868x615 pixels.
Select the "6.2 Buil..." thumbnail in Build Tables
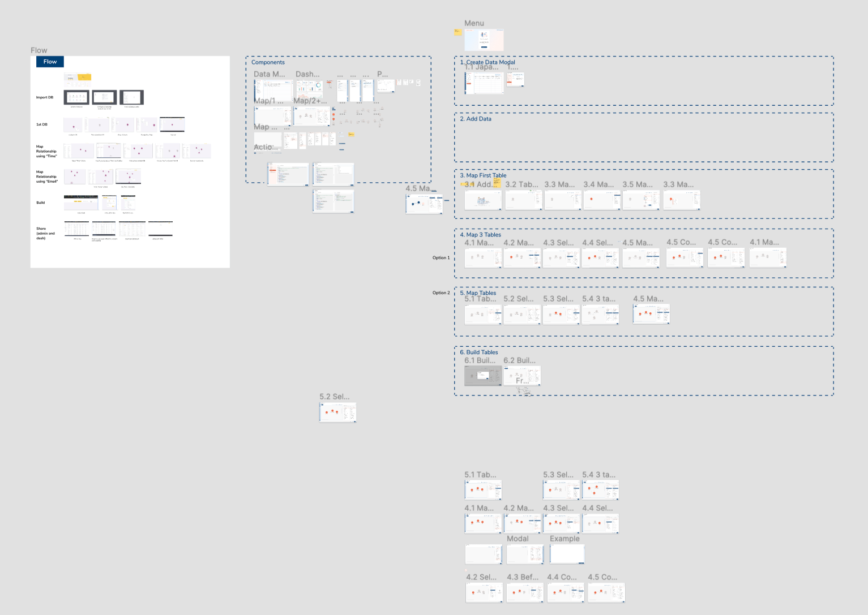[x=521, y=375]
